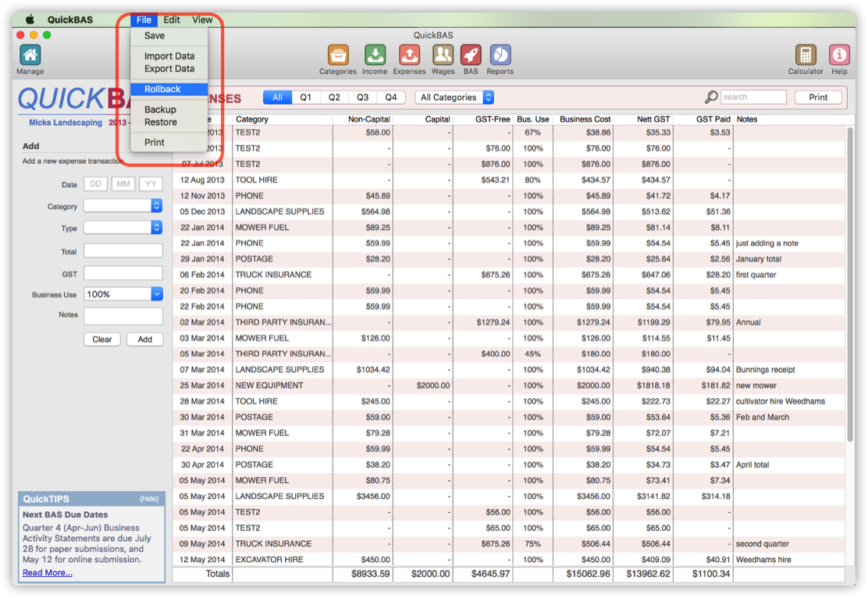Click inside the search field
Image resolution: width=868 pixels, height=598 pixels.
click(x=753, y=96)
